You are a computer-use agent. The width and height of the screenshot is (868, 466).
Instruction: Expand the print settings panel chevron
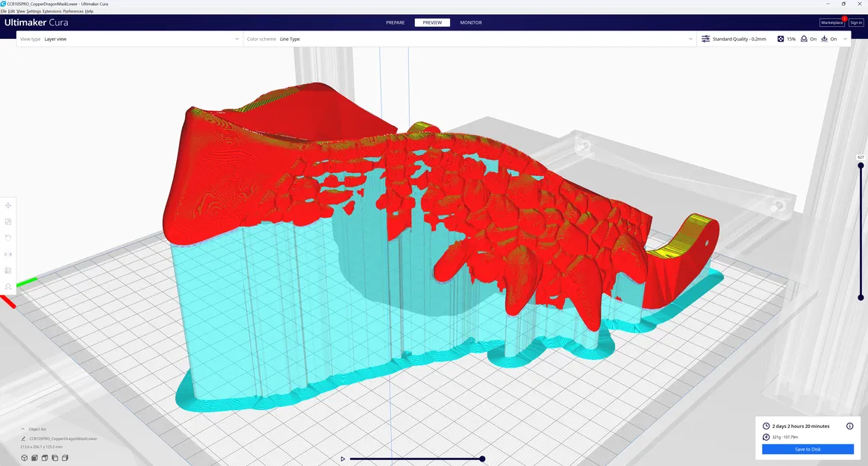click(x=845, y=40)
